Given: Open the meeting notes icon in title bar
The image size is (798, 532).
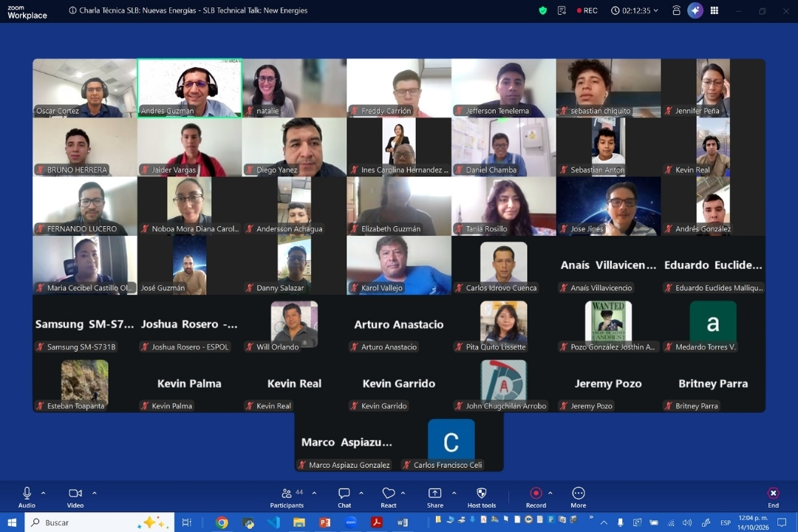Looking at the screenshot, I should click(x=562, y=10).
